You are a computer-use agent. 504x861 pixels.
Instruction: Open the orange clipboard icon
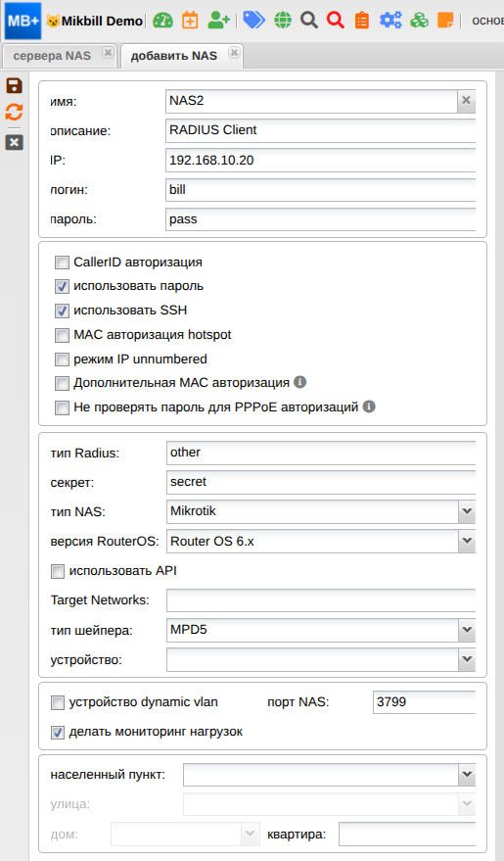coord(362,21)
